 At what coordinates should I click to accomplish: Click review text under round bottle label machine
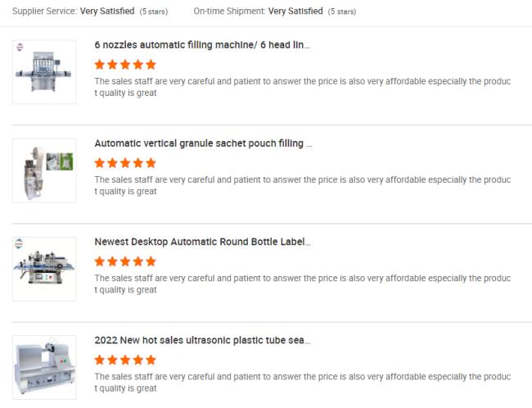(x=302, y=283)
